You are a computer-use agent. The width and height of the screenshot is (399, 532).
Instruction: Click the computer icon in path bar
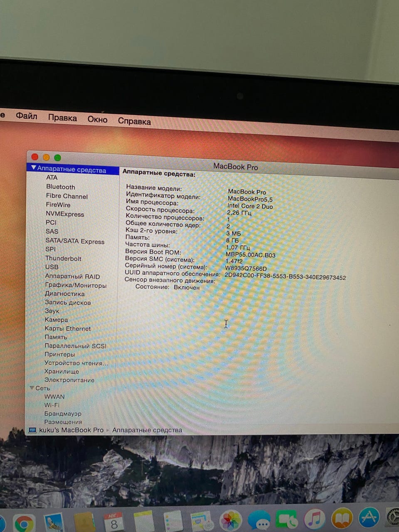coord(32,430)
